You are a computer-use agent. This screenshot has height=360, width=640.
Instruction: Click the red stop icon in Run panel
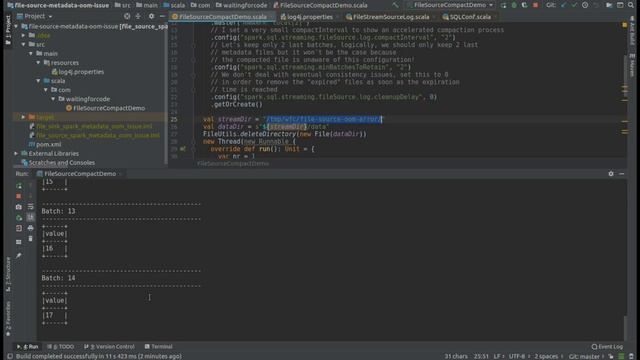tap(19, 196)
